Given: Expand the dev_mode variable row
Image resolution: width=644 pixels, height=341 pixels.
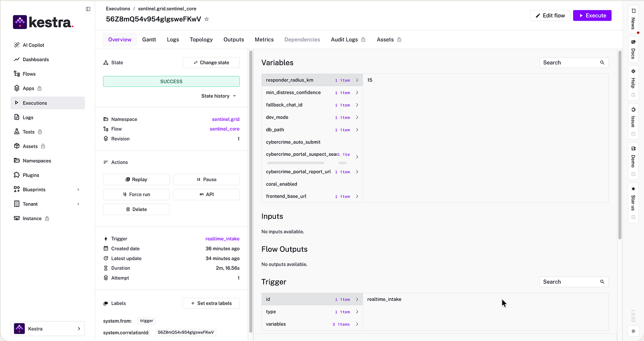Looking at the screenshot, I should tap(312, 117).
